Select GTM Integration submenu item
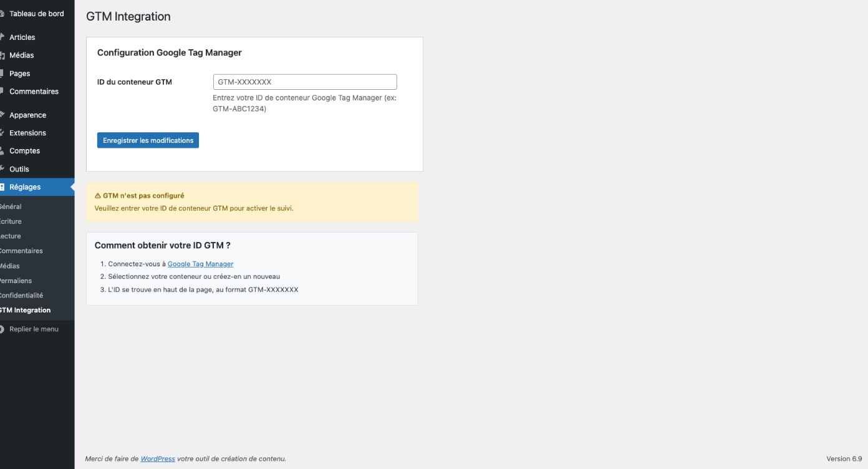Image resolution: width=868 pixels, height=469 pixels. point(25,311)
